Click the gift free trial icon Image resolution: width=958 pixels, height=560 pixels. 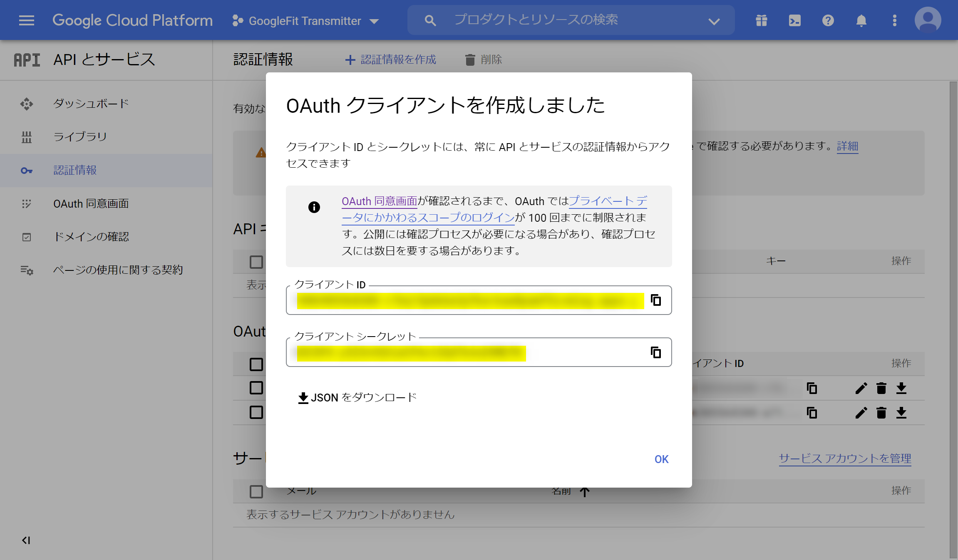761,20
